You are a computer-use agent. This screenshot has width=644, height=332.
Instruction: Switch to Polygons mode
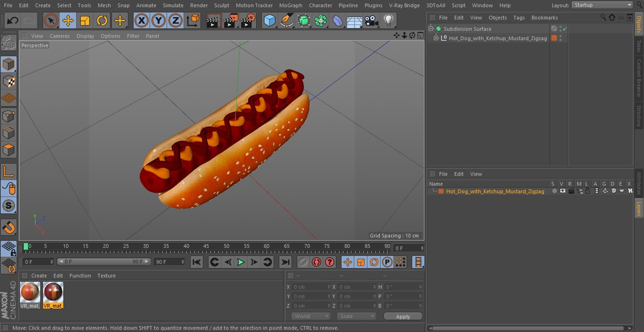[9, 150]
